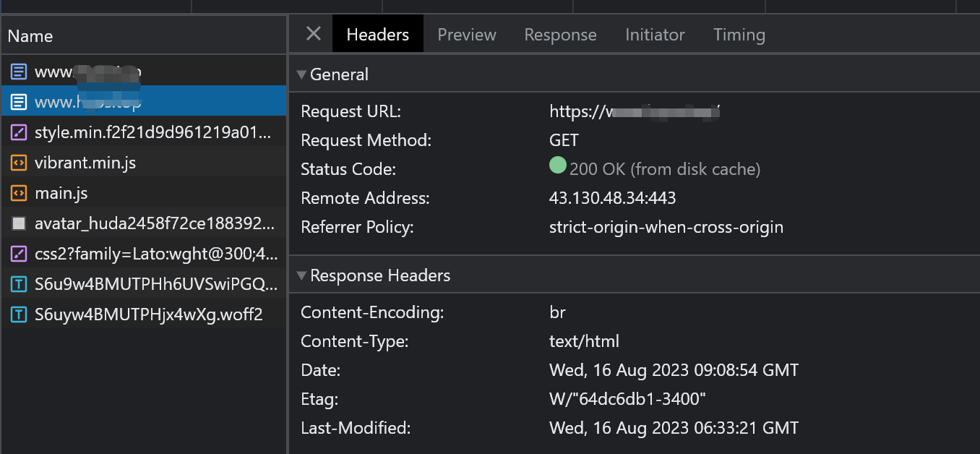Viewport: 980px width, 454px height.
Task: Close the request details panel
Action: [x=313, y=34]
